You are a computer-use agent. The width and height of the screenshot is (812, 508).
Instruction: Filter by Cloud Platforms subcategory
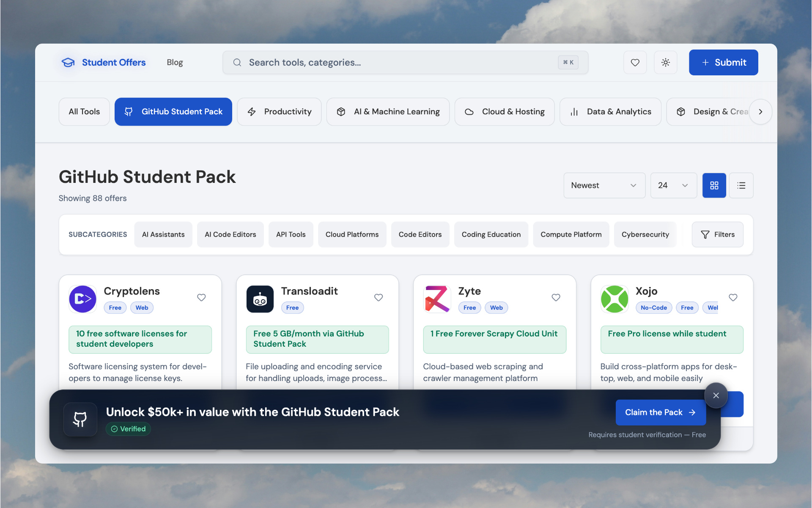(x=352, y=235)
